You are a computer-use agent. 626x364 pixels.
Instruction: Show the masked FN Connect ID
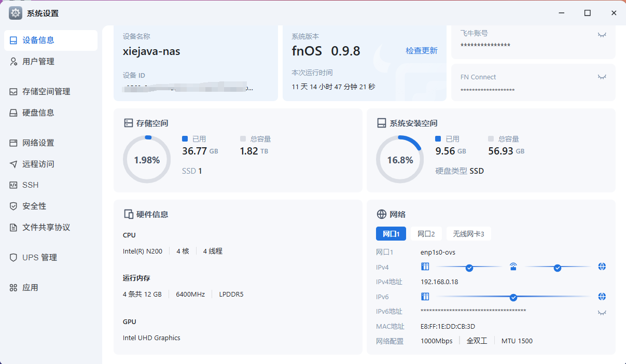coord(602,77)
